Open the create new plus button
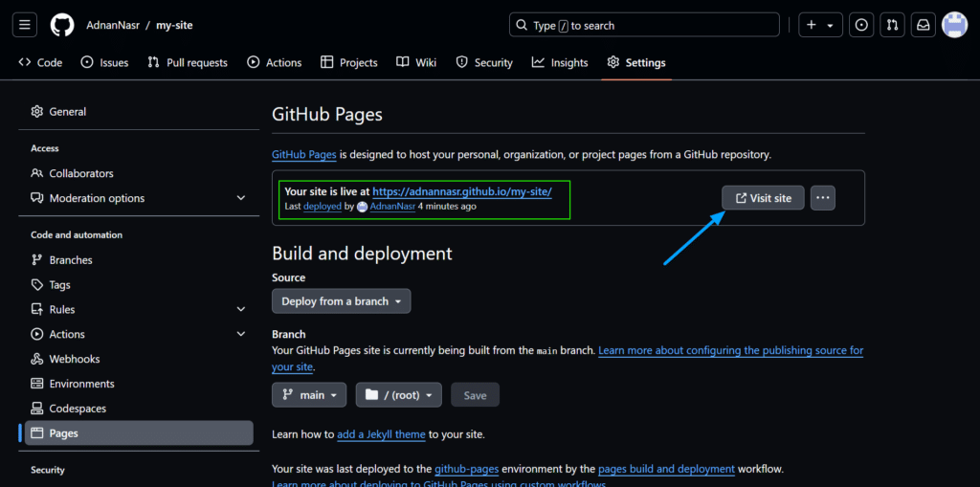The image size is (980, 487). (x=812, y=25)
